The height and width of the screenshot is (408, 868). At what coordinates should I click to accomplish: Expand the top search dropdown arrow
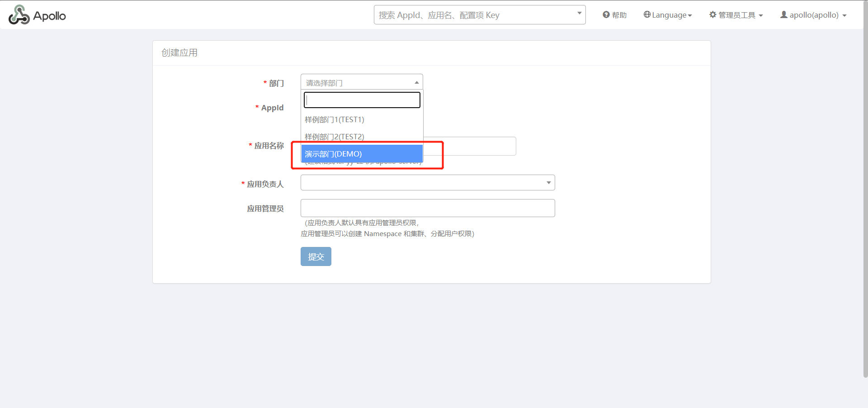tap(579, 14)
